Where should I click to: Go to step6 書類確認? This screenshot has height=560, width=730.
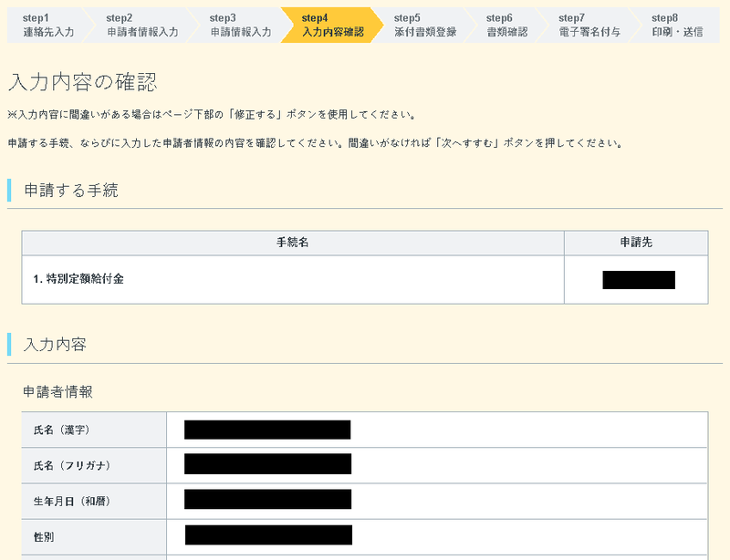click(x=506, y=26)
